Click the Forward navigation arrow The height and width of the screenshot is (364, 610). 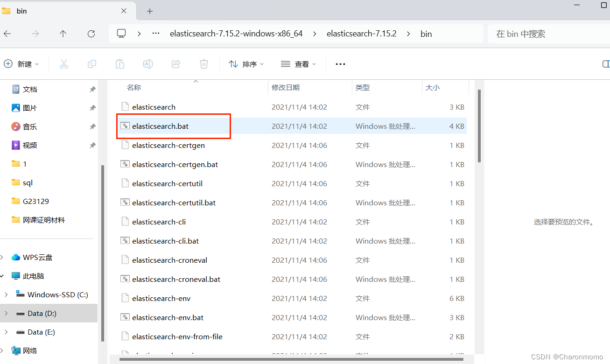tap(35, 34)
